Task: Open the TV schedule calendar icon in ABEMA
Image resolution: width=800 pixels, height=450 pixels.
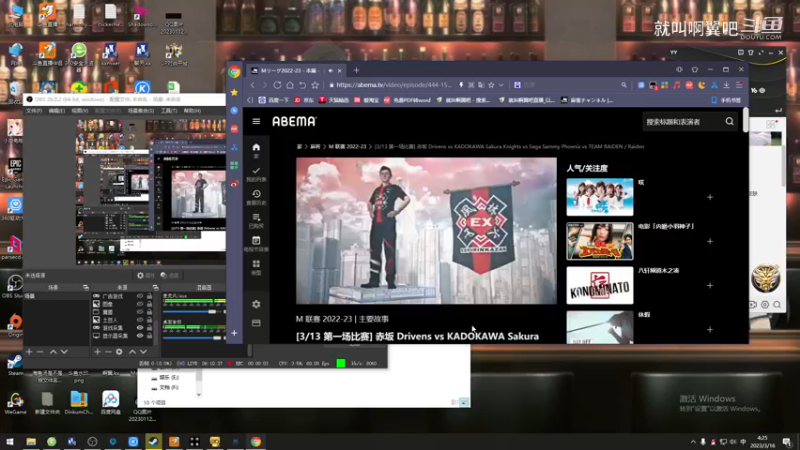Action: (256, 240)
